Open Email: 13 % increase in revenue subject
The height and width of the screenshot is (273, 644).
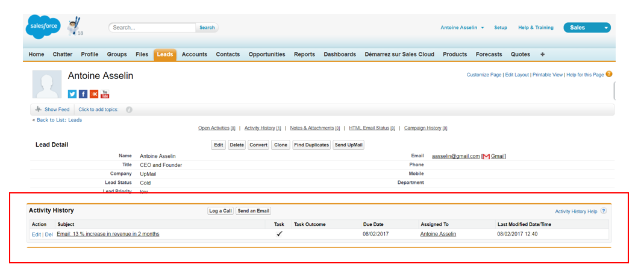(x=108, y=234)
